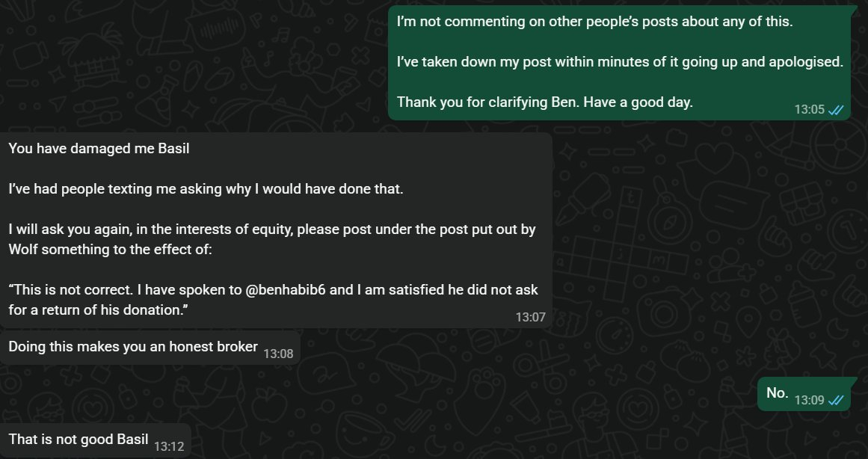
Task: Click the blue double-tick on the "No." message
Action: (x=836, y=400)
